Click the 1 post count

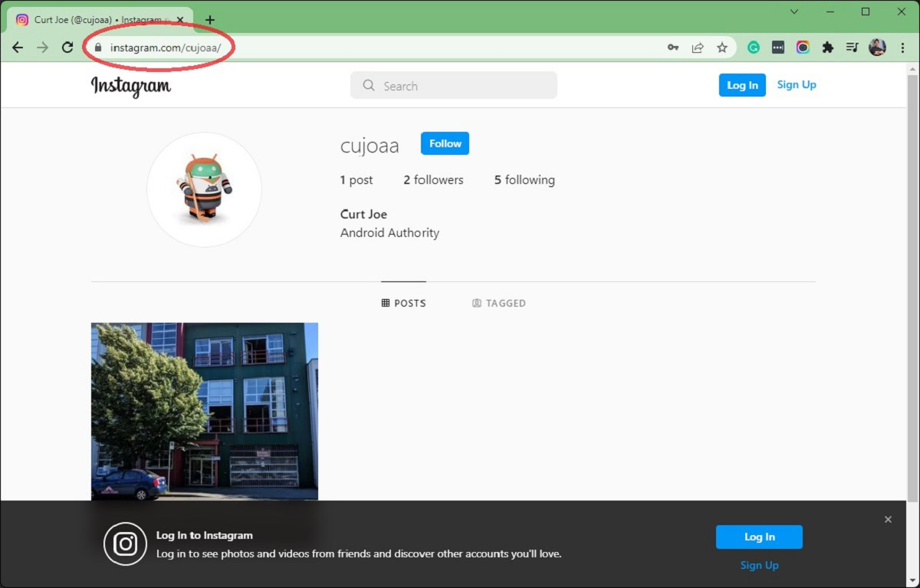(x=356, y=180)
